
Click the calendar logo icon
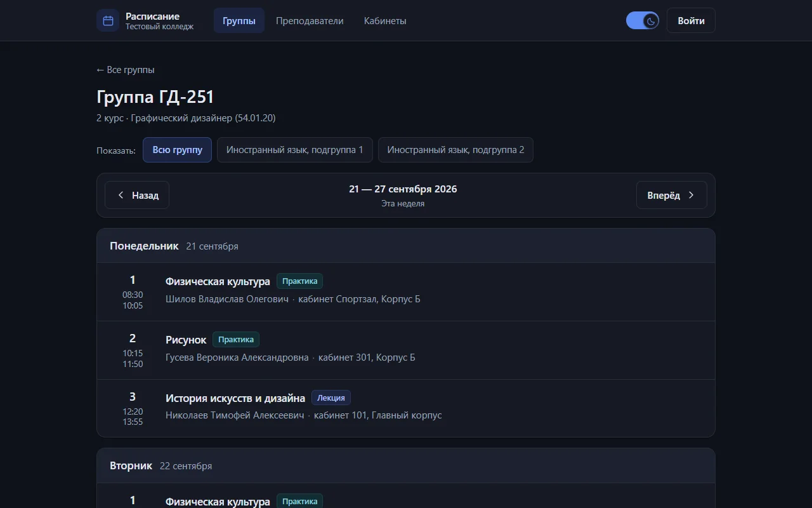[108, 20]
